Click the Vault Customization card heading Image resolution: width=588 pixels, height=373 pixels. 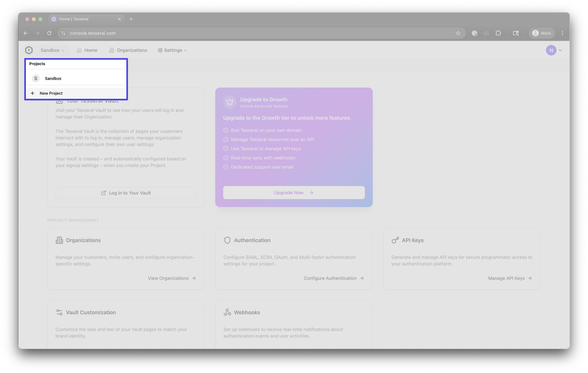point(91,312)
